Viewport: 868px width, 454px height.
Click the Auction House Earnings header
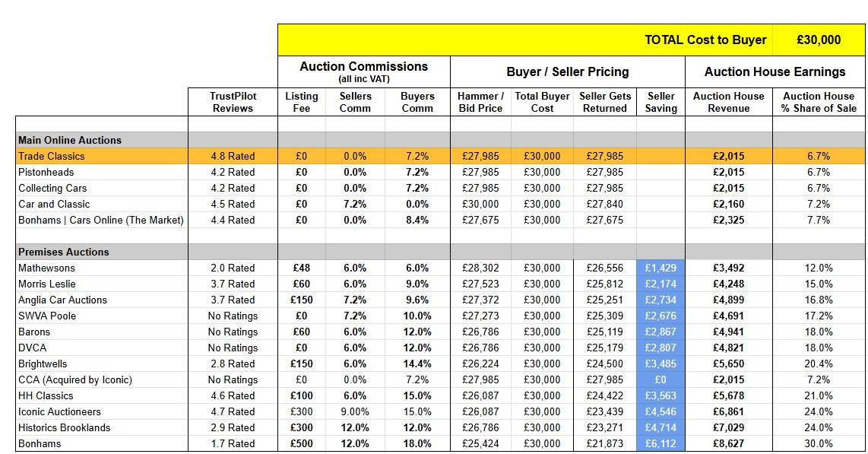(775, 71)
